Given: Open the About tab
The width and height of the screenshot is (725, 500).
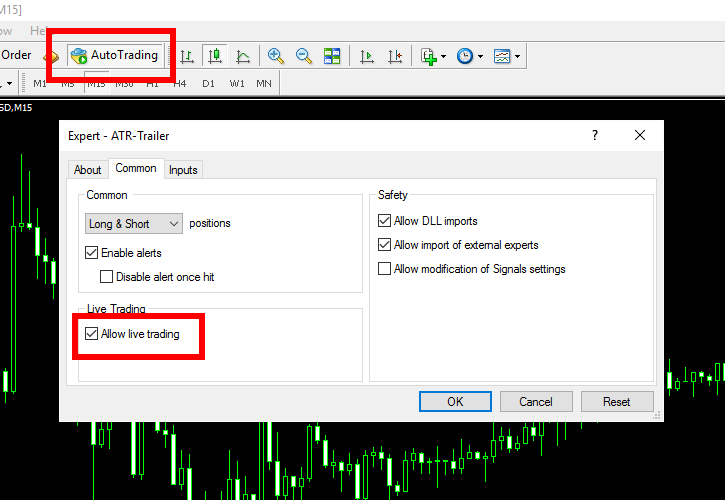Looking at the screenshot, I should click(x=88, y=170).
